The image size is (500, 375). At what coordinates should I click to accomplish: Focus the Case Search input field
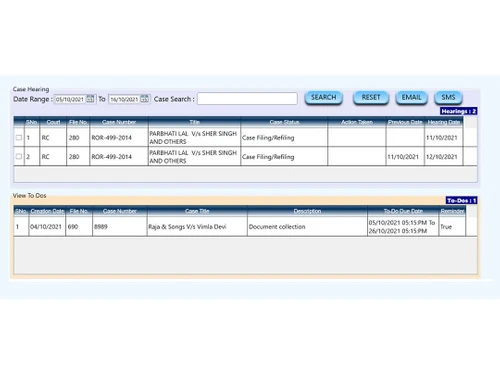click(x=247, y=99)
